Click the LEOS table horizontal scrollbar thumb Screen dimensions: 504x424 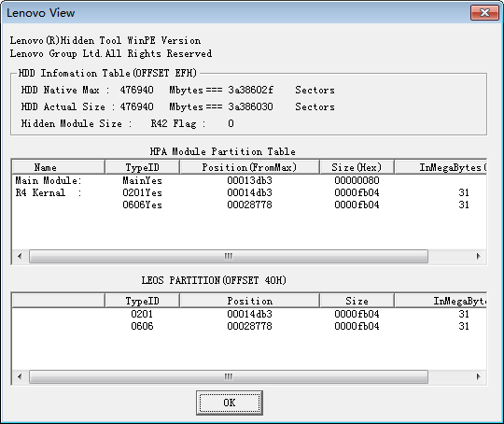(x=229, y=376)
